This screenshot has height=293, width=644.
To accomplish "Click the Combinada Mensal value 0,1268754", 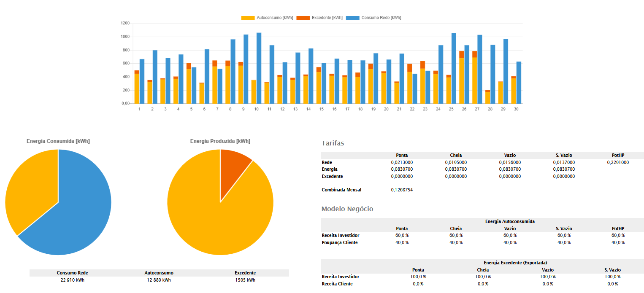I will [402, 190].
